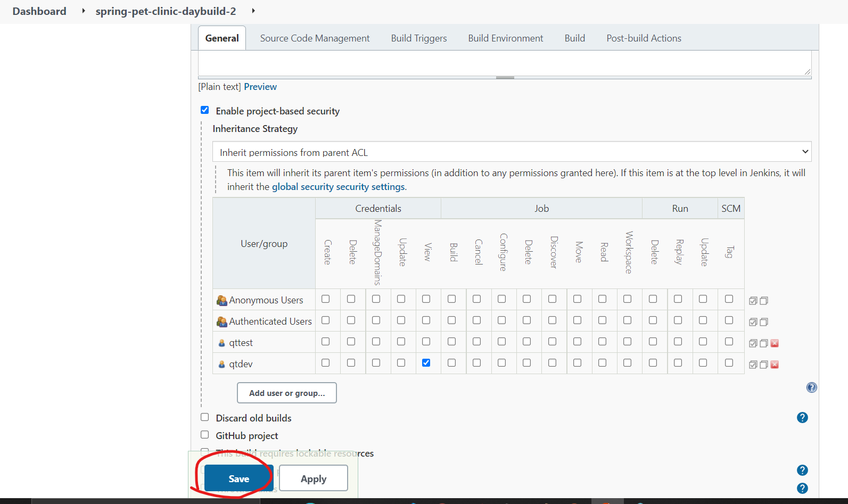Unselect all permissions for qttest row
This screenshot has width=848, height=504.
point(764,343)
